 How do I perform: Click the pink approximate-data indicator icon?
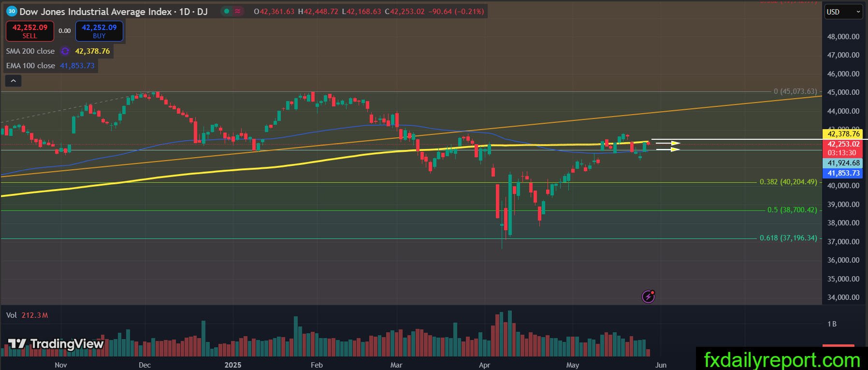tap(238, 11)
